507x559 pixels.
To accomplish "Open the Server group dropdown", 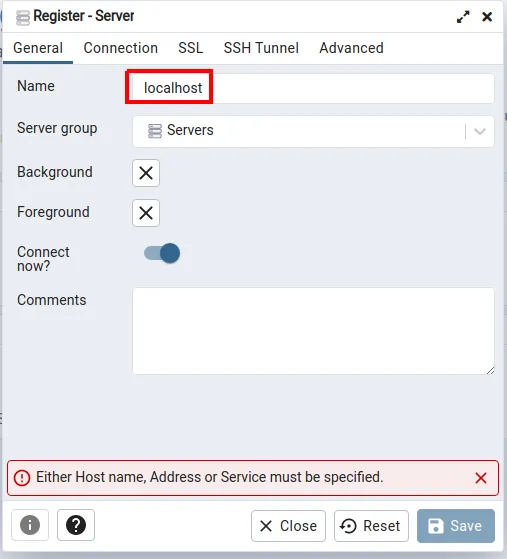I will pos(313,131).
